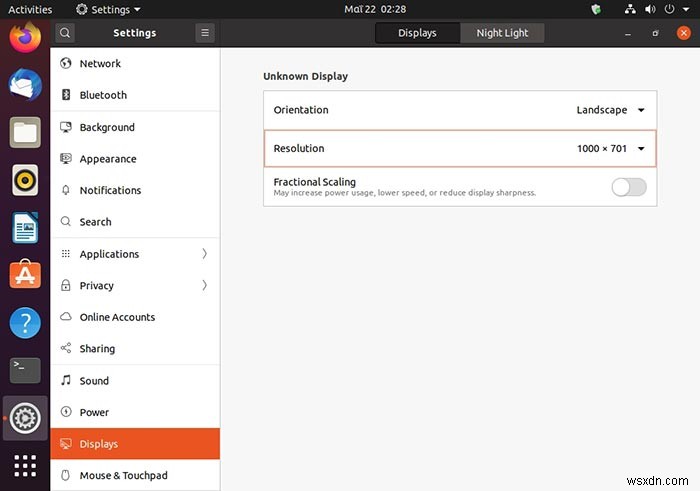
Task: Enable the Fractional Scaling switch
Action: tap(629, 187)
